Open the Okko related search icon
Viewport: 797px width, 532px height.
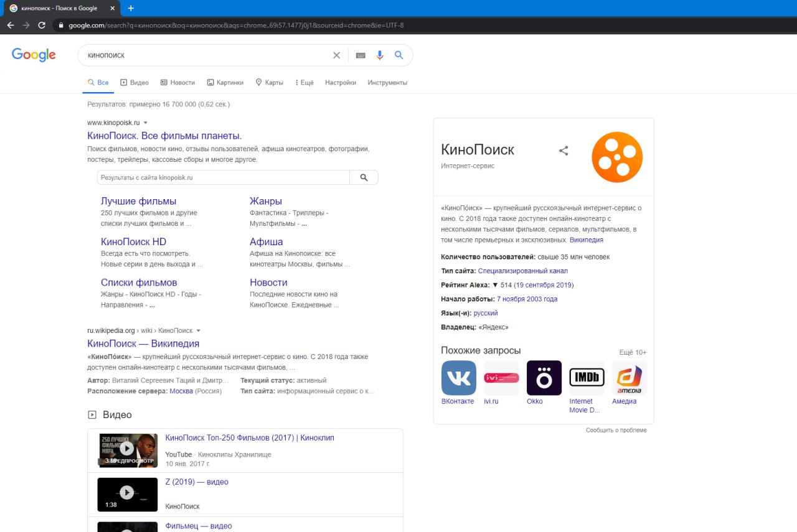(544, 378)
